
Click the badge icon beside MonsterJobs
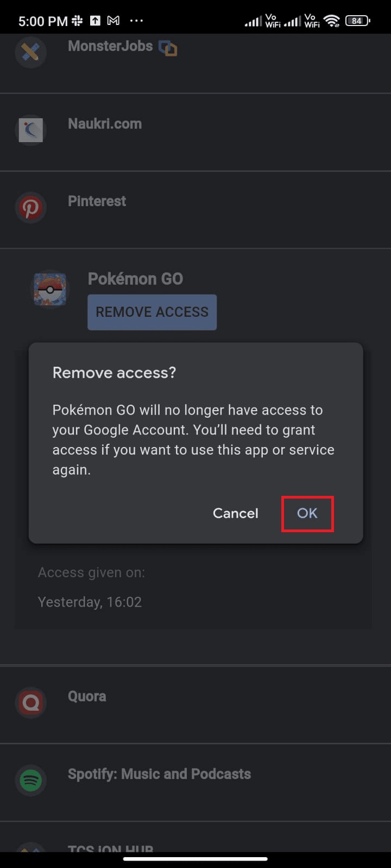168,48
